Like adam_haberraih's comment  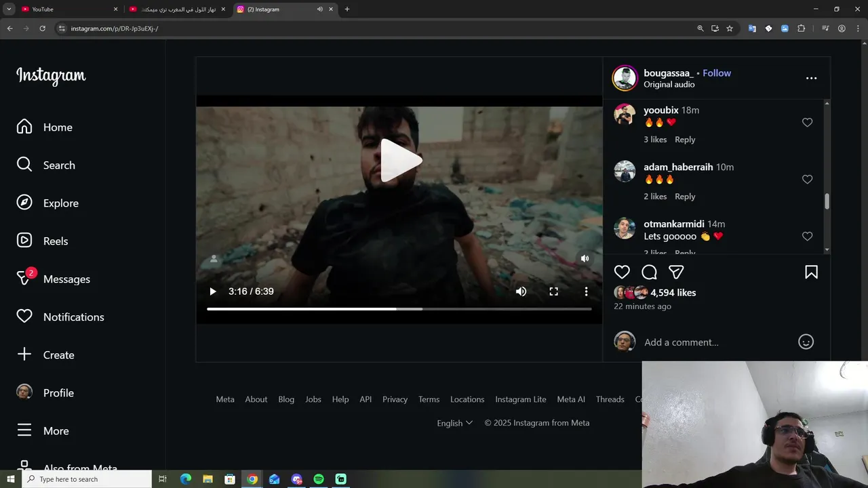tap(807, 180)
